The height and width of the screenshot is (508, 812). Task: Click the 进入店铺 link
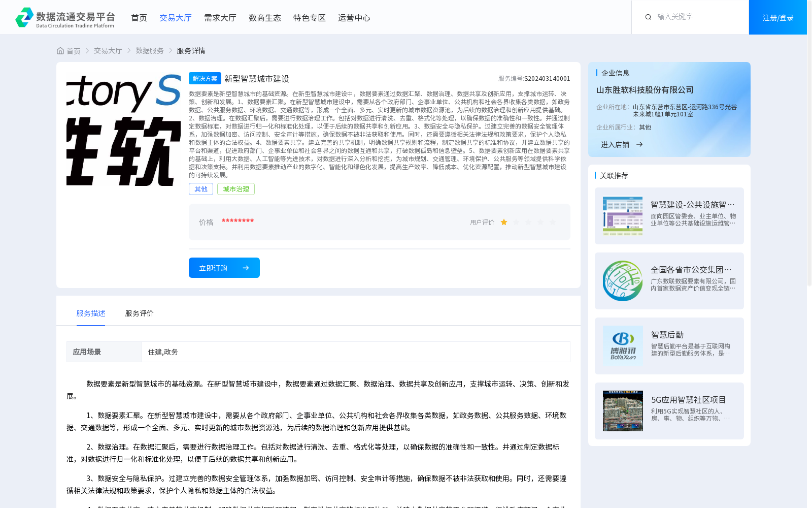(615, 144)
